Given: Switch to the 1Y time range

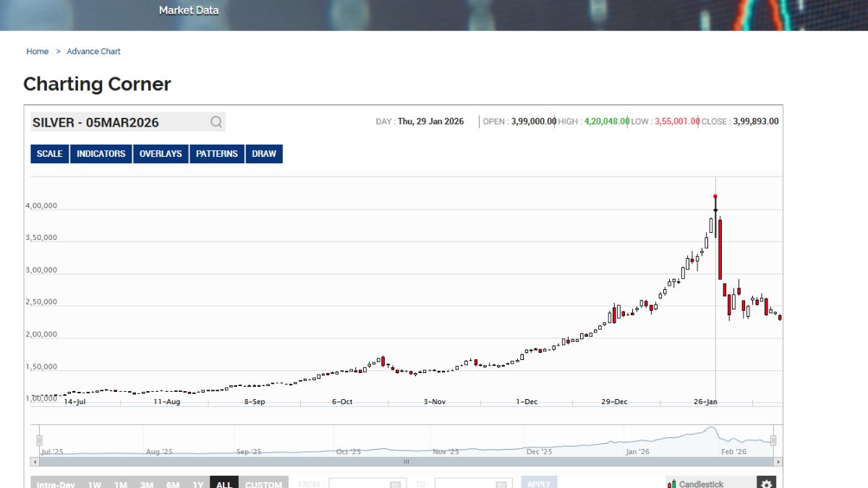Looking at the screenshot, I should pyautogui.click(x=197, y=484).
